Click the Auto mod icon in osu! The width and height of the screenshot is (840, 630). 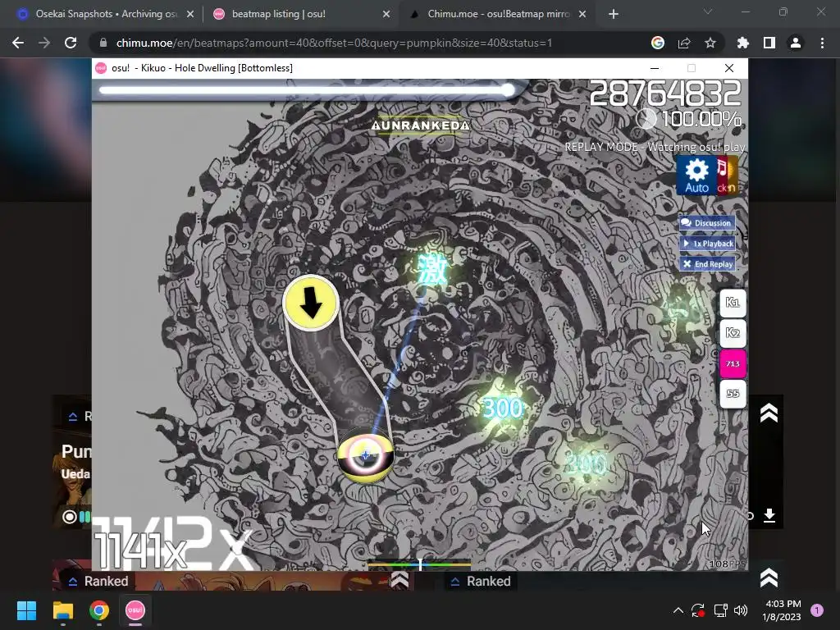696,176
